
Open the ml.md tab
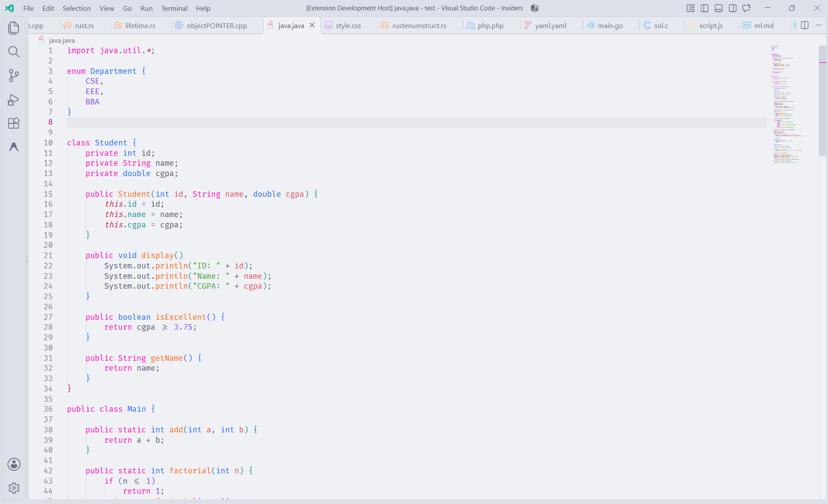764,25
